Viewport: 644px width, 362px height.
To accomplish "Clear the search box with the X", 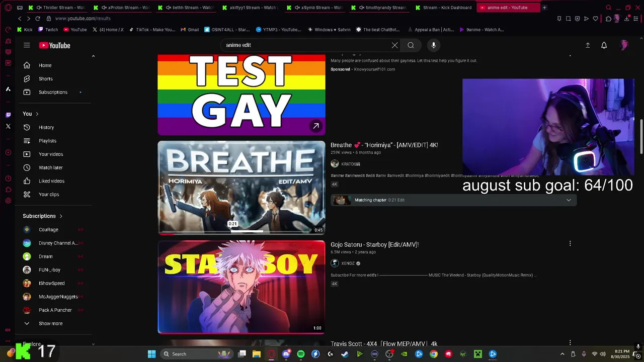I will pos(394,45).
